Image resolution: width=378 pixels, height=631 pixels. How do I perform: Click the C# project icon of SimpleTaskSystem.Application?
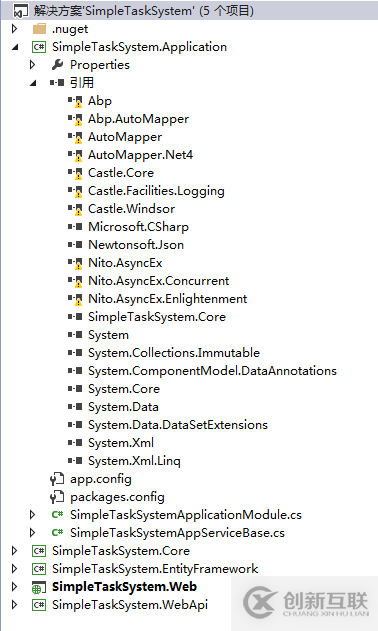click(39, 47)
